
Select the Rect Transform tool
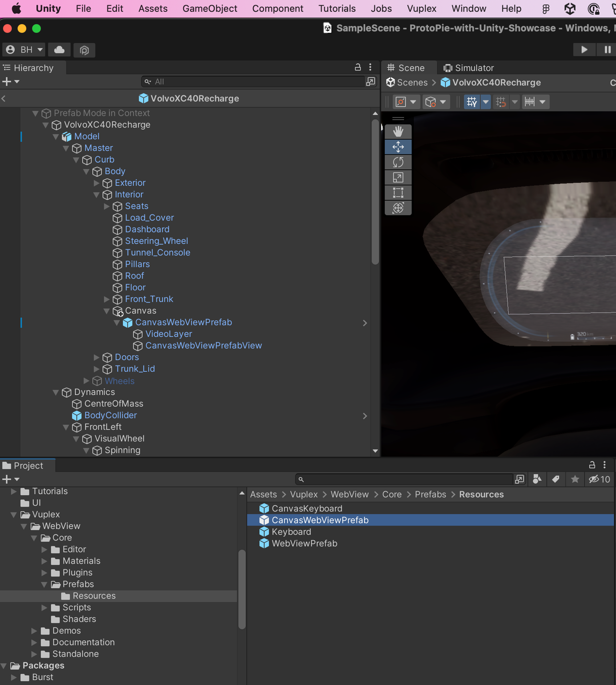[398, 193]
